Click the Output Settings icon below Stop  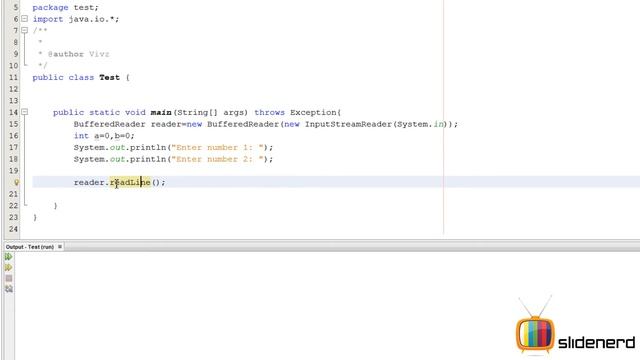tap(9, 289)
